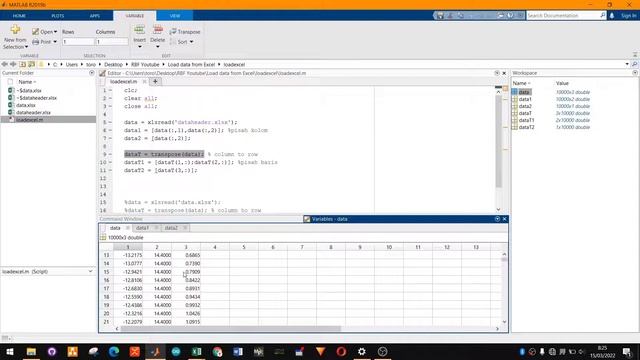640x360 pixels.
Task: Add a new editor tab with plus
Action: click(155, 82)
